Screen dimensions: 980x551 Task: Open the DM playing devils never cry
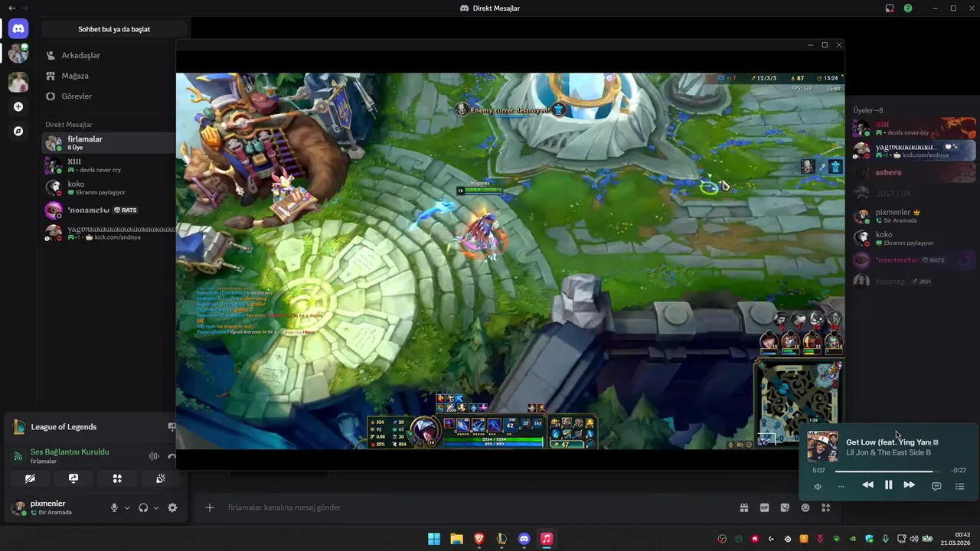(108, 165)
